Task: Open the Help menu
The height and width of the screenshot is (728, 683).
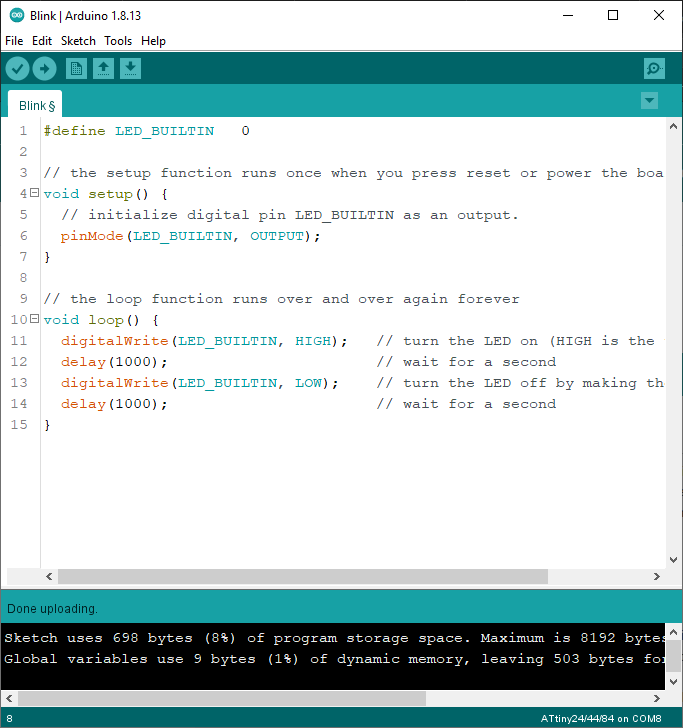Action: point(153,41)
